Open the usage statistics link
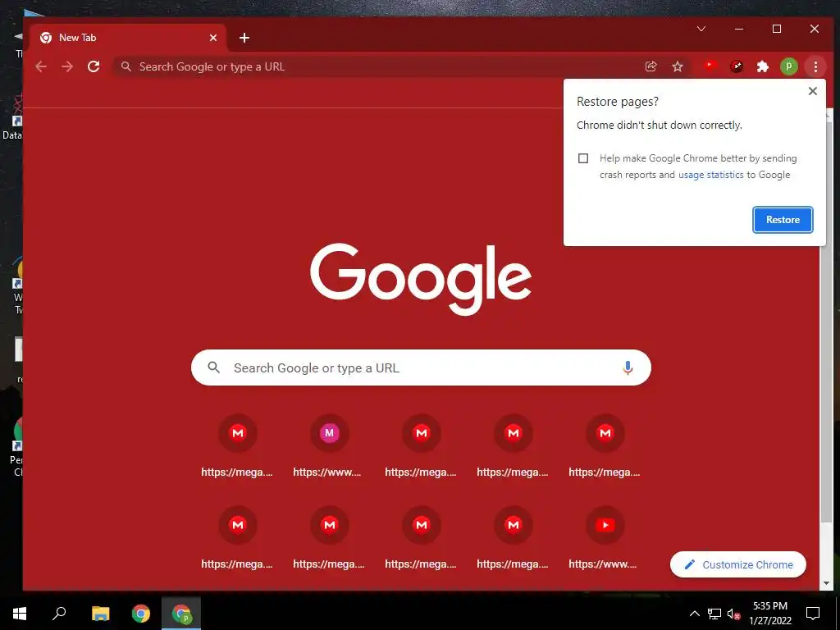Image resolution: width=840 pixels, height=630 pixels. [x=711, y=175]
